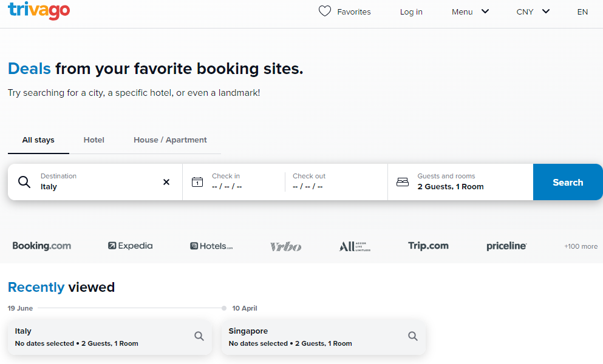This screenshot has height=364, width=603.
Task: Click the check-in calendar icon
Action: 197,182
